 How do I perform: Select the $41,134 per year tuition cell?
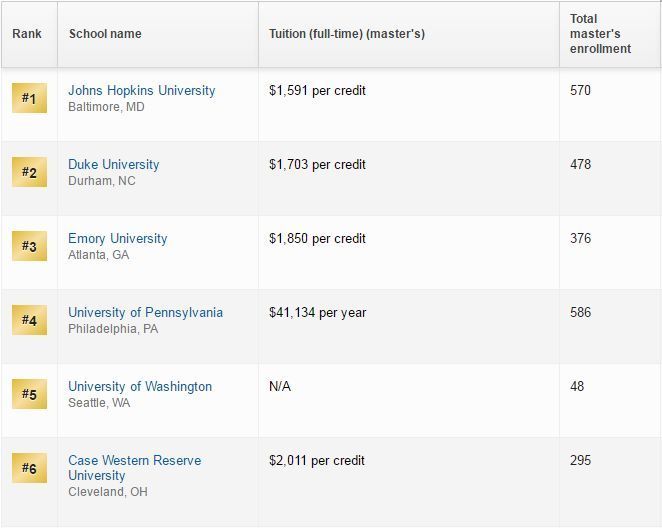click(x=317, y=313)
